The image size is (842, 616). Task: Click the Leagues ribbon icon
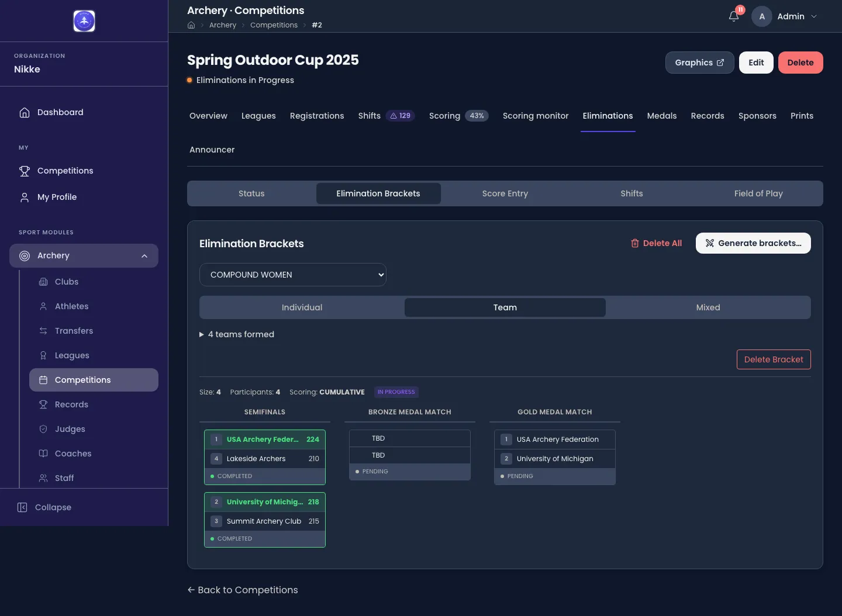click(x=43, y=355)
